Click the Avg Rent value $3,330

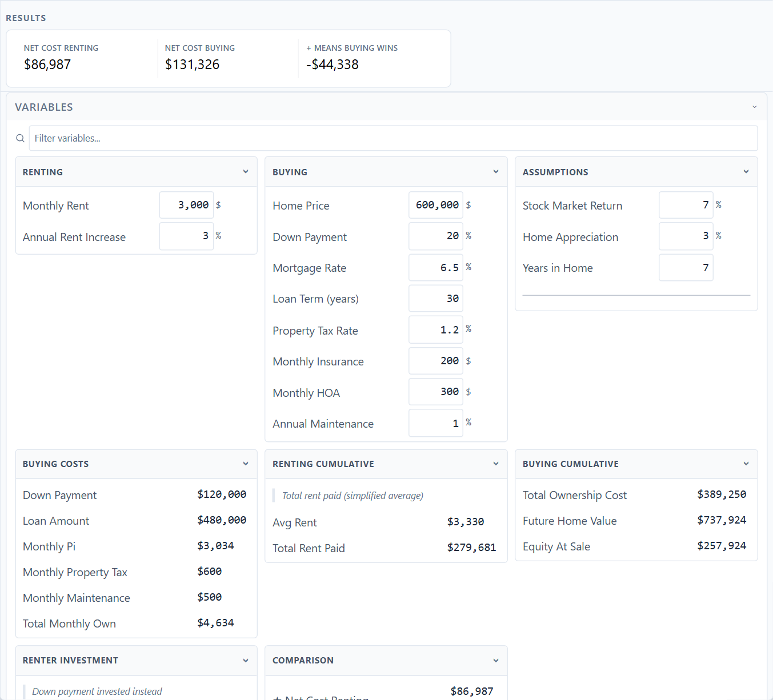pos(466,522)
